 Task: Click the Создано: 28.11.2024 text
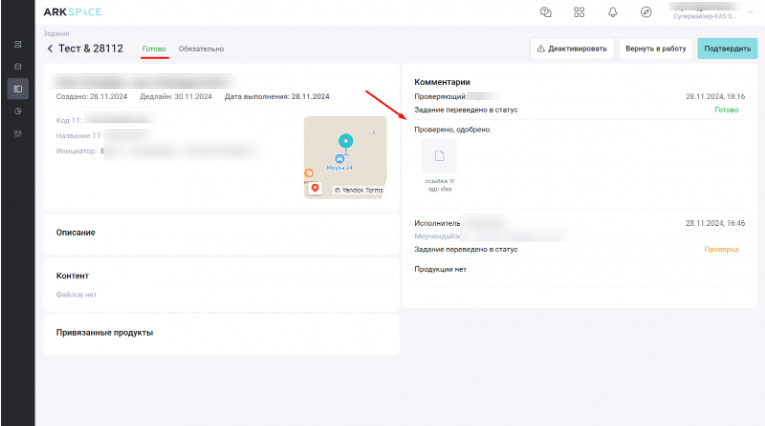(91, 96)
